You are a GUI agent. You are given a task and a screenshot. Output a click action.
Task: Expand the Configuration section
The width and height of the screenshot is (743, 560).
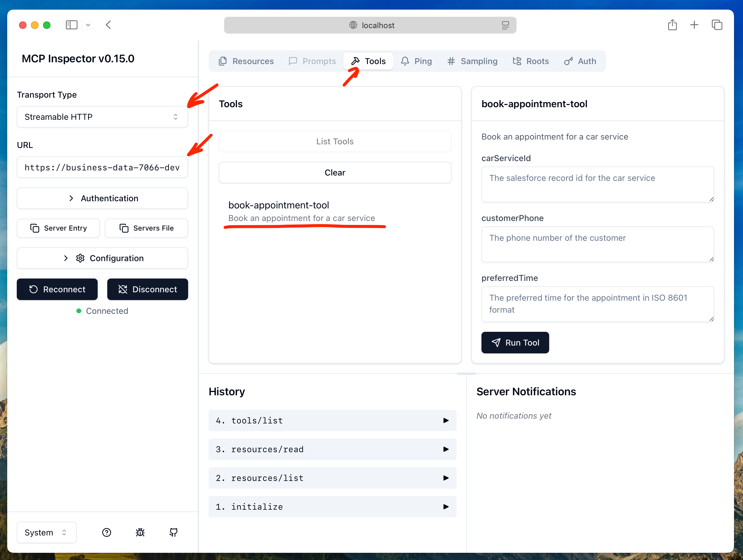click(x=102, y=258)
